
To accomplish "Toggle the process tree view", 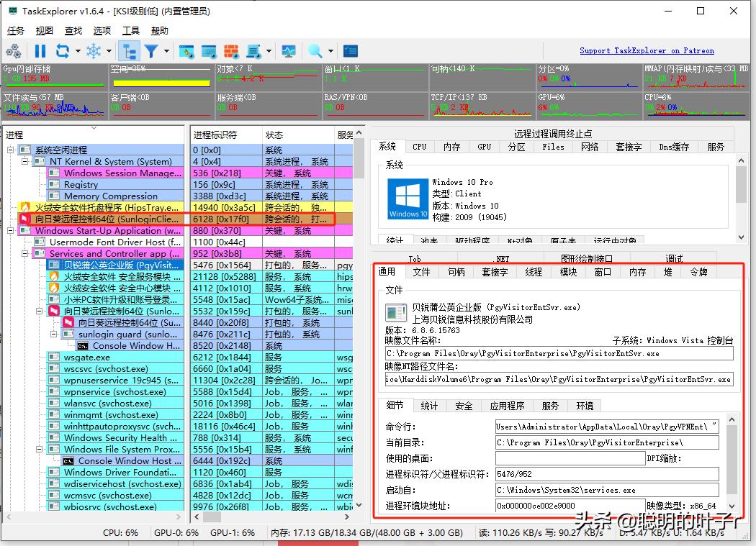I will (131, 50).
